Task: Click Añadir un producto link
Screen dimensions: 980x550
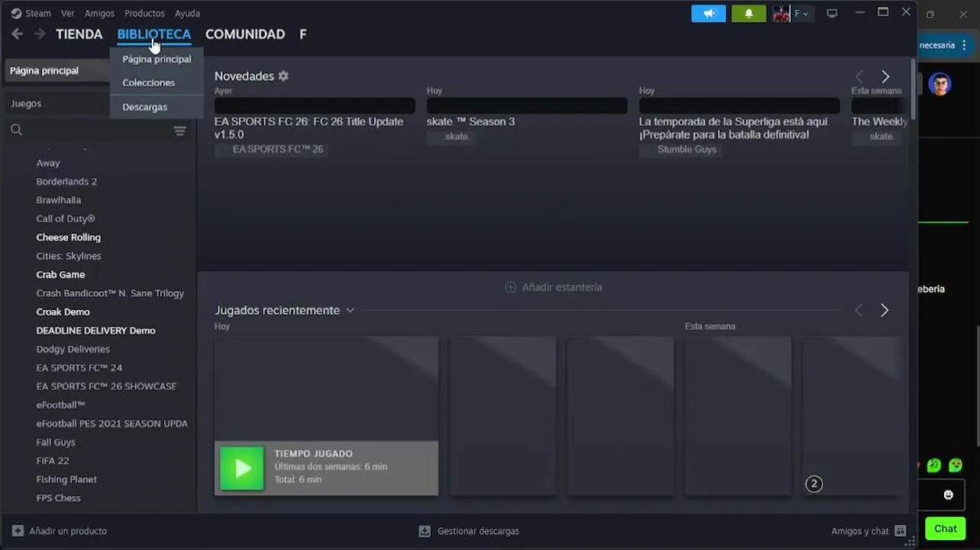Action: pyautogui.click(x=68, y=531)
